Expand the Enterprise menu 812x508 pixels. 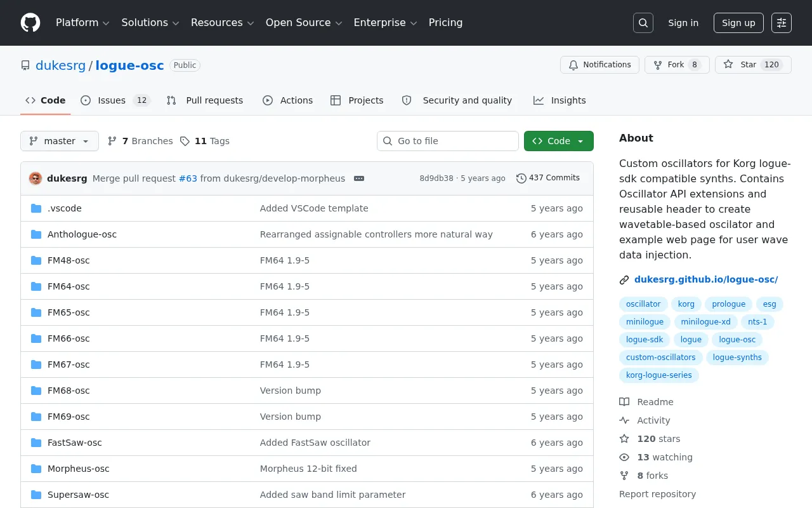pyautogui.click(x=385, y=23)
